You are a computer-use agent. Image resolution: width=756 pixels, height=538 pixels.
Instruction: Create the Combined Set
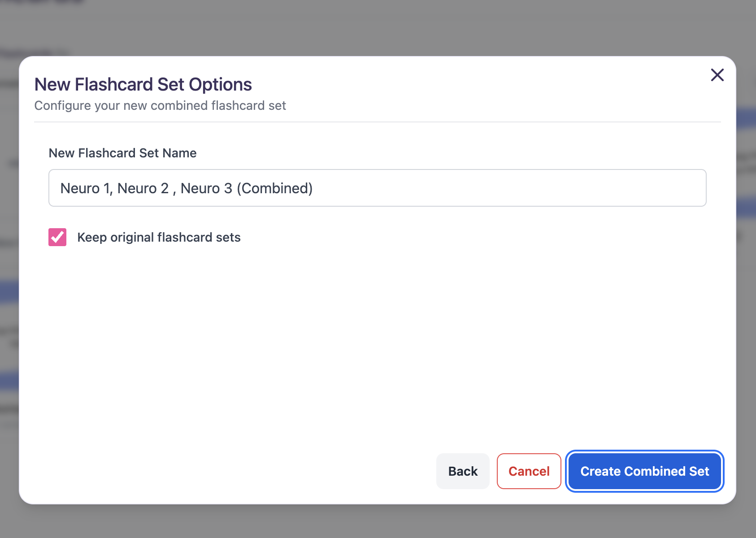[x=645, y=471]
